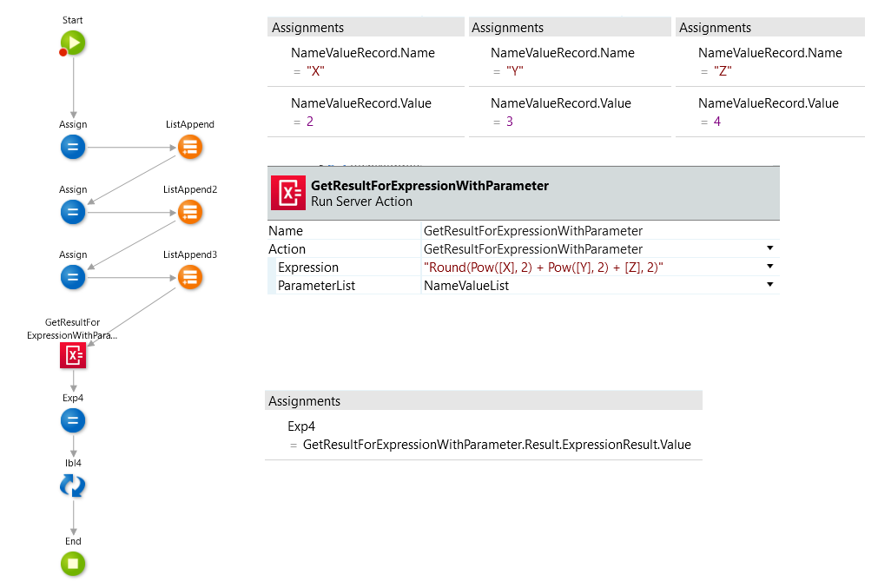Click NameValueRecord.Name in the "X" panel

[x=363, y=53]
